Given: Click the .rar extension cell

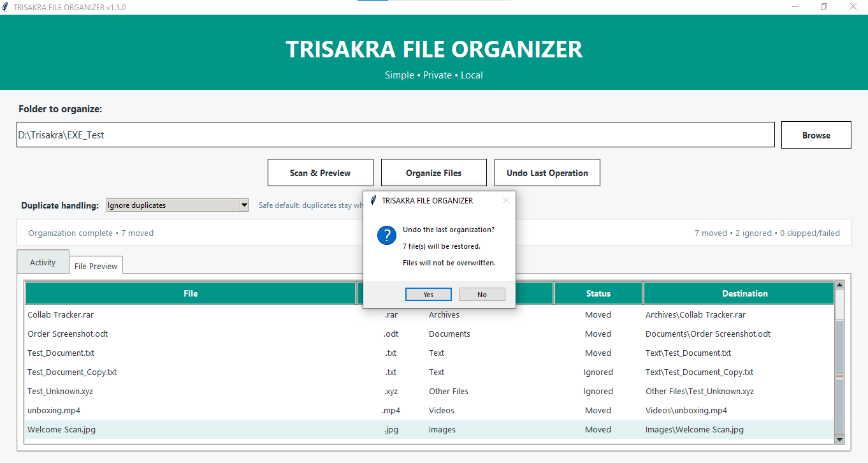Looking at the screenshot, I should pyautogui.click(x=391, y=314).
